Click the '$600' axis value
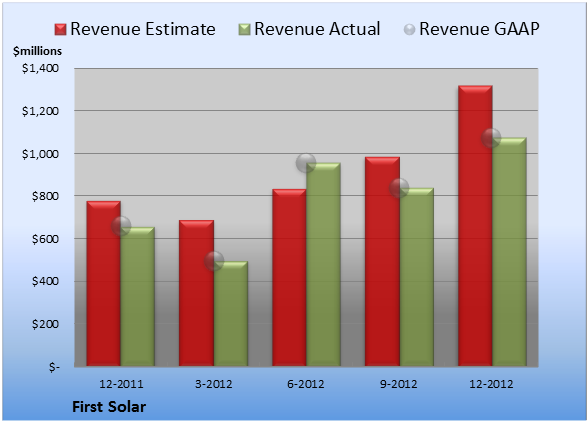The image size is (588, 422). tap(45, 239)
